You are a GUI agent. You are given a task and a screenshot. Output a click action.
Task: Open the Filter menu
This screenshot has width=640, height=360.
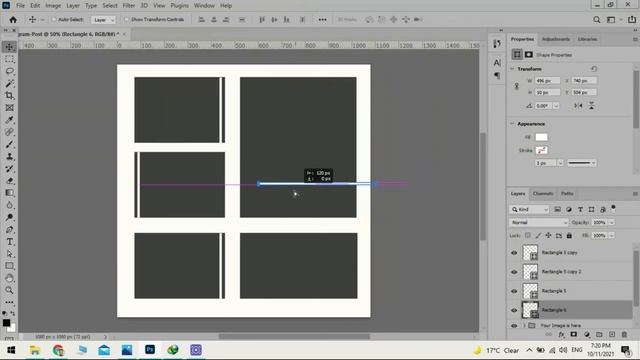(x=129, y=6)
